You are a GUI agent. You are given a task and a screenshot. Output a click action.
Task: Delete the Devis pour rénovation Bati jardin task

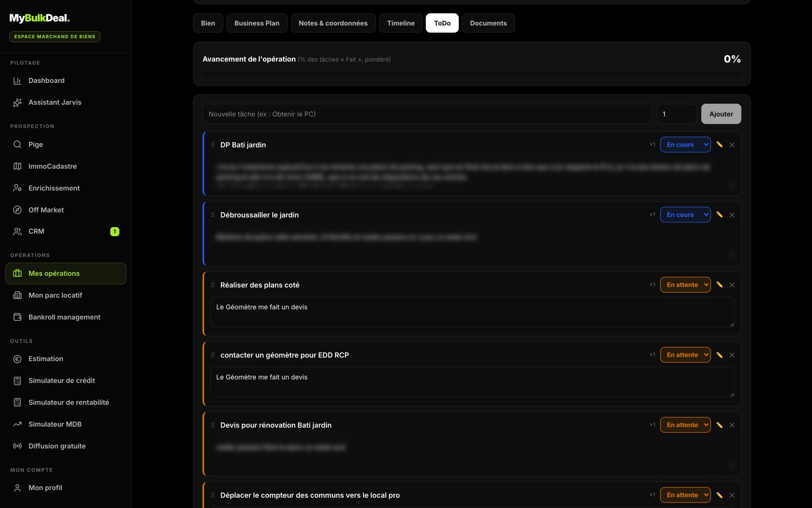click(732, 425)
